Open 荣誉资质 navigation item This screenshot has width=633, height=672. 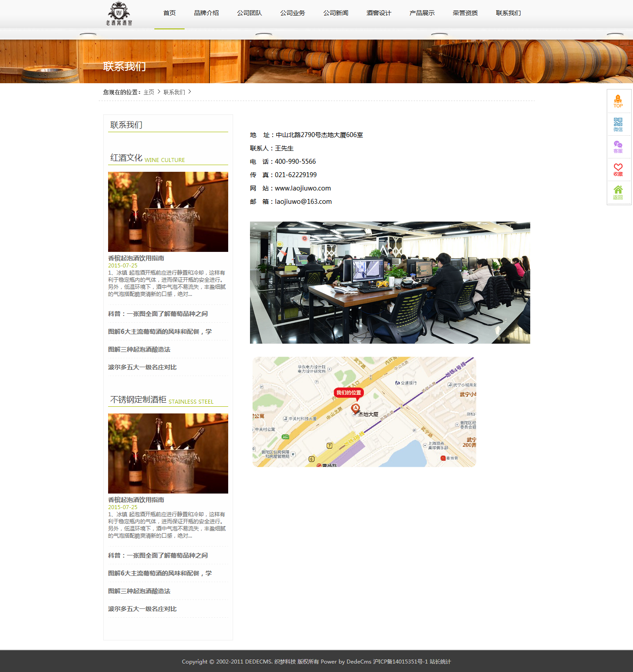pyautogui.click(x=465, y=13)
